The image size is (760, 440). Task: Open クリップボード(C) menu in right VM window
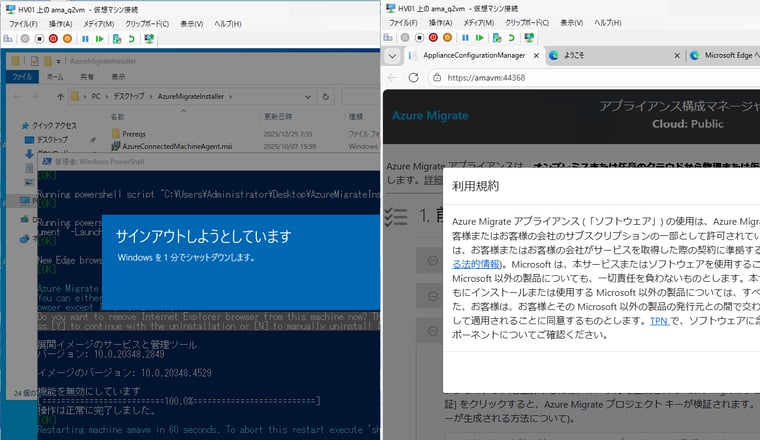click(527, 23)
